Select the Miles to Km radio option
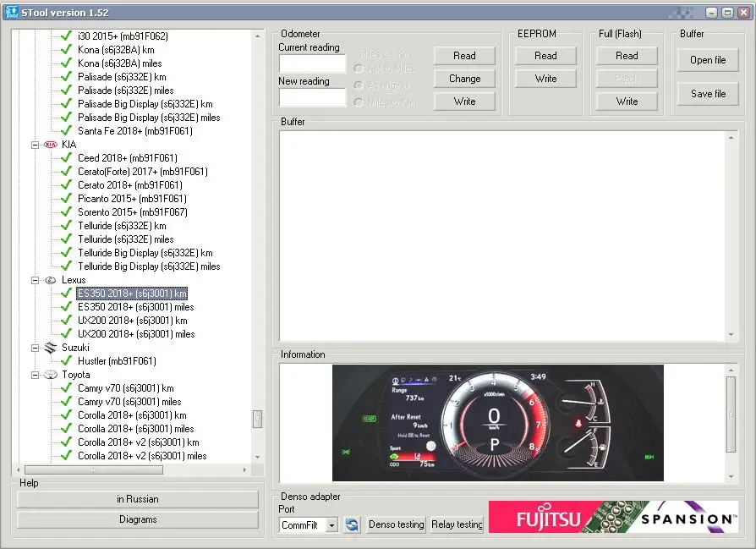Screen dimensions: 756x549 tap(359, 102)
